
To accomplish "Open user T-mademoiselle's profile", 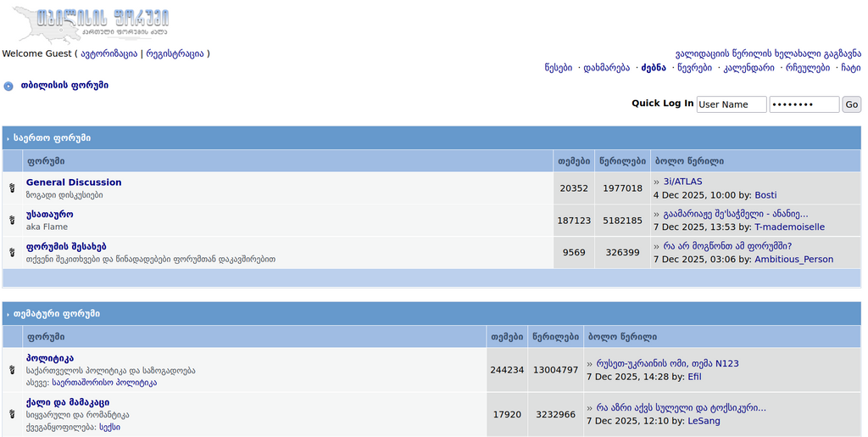I will (789, 227).
